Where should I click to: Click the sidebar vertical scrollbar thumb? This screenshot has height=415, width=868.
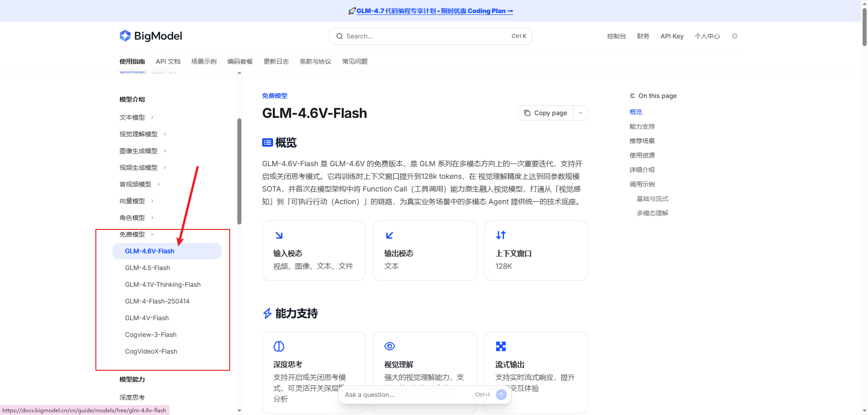pos(239,171)
